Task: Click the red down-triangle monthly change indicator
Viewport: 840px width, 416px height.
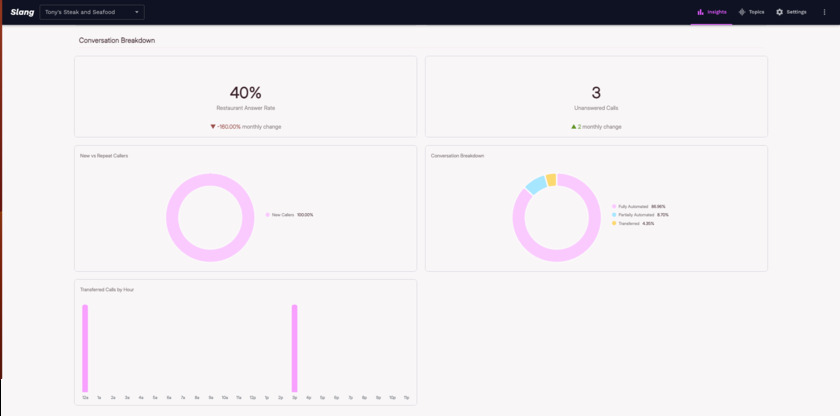Action: (x=213, y=127)
